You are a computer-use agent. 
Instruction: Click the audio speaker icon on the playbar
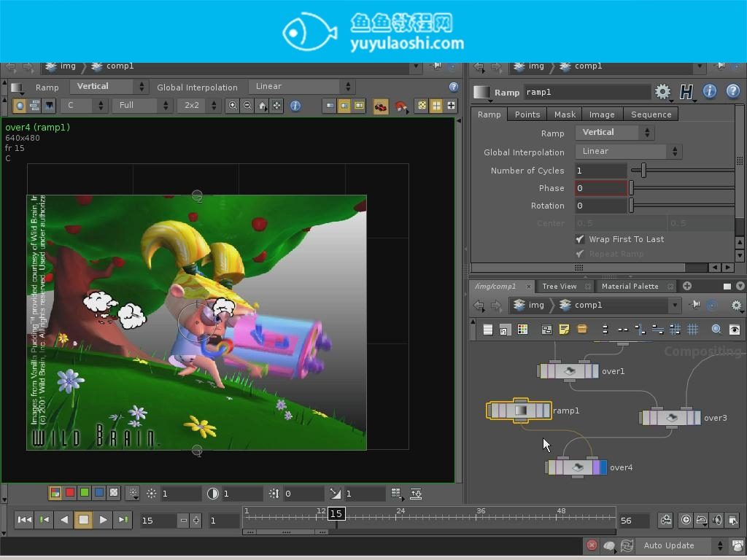[716, 520]
